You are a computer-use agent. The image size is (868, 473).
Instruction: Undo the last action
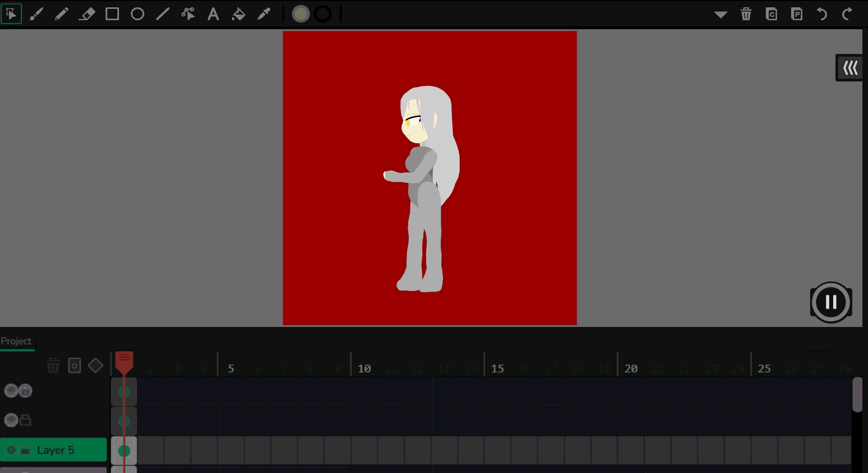click(822, 14)
